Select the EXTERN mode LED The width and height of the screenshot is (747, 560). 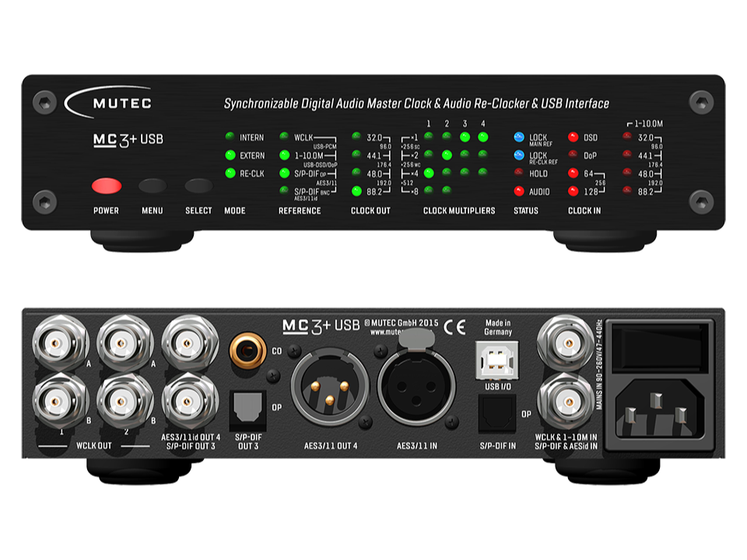click(230, 155)
